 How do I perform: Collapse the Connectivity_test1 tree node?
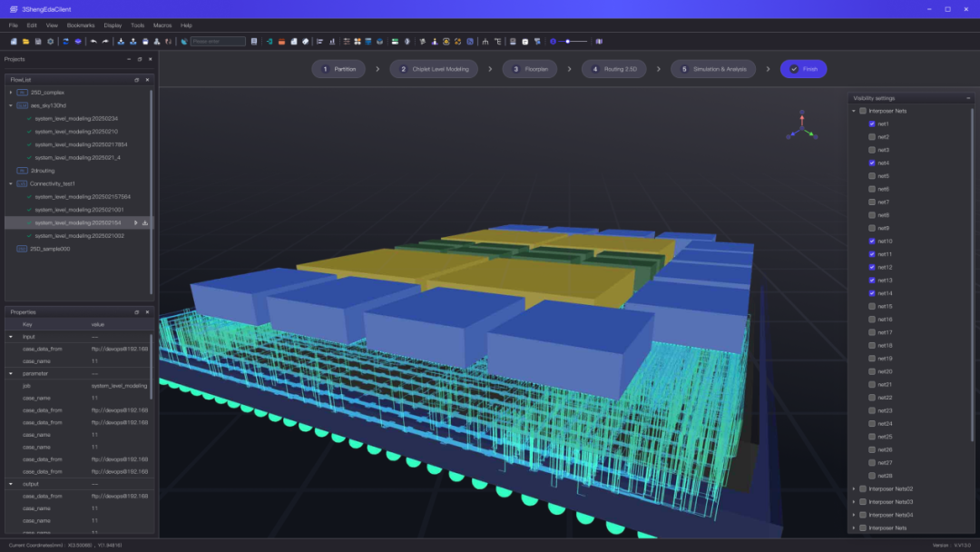[x=11, y=183]
